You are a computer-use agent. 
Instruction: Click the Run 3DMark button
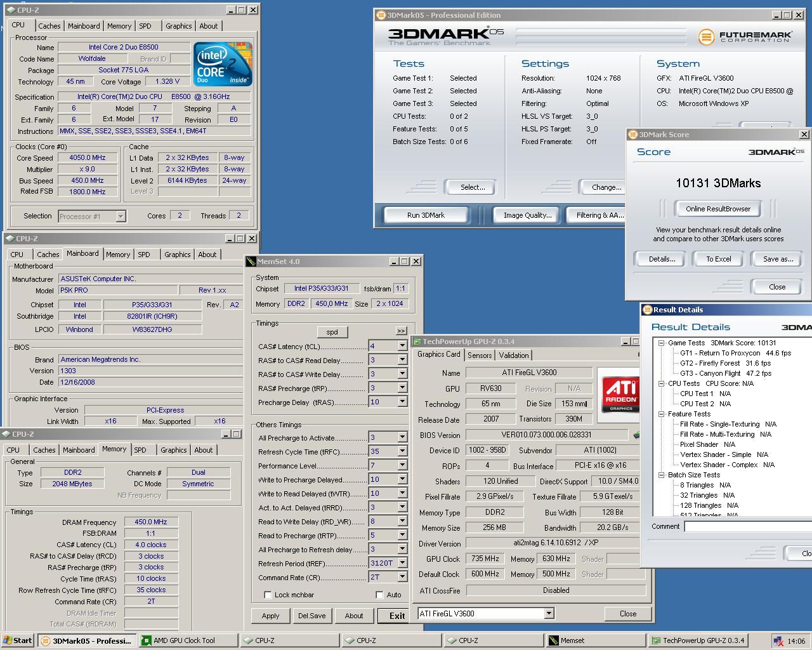pyautogui.click(x=426, y=215)
